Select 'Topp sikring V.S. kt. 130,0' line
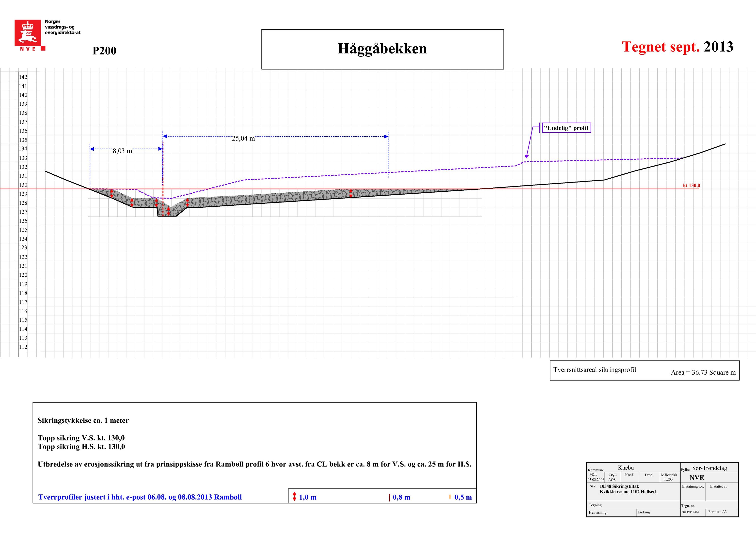The height and width of the screenshot is (535, 756). (x=81, y=438)
